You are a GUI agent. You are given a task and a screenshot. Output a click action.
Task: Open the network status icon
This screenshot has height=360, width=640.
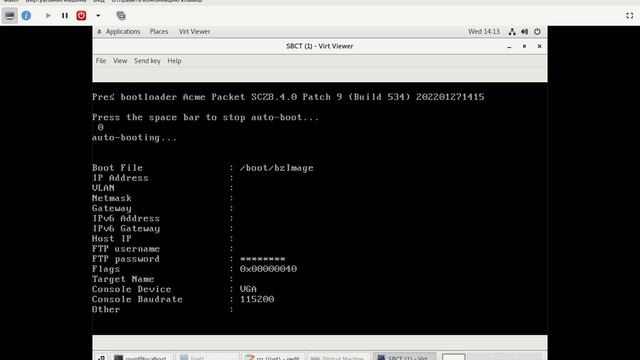[512, 31]
